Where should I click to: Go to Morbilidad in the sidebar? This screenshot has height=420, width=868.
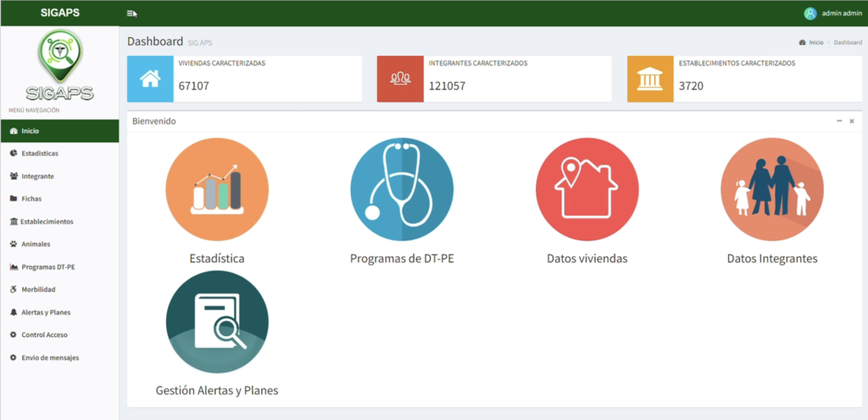[38, 290]
